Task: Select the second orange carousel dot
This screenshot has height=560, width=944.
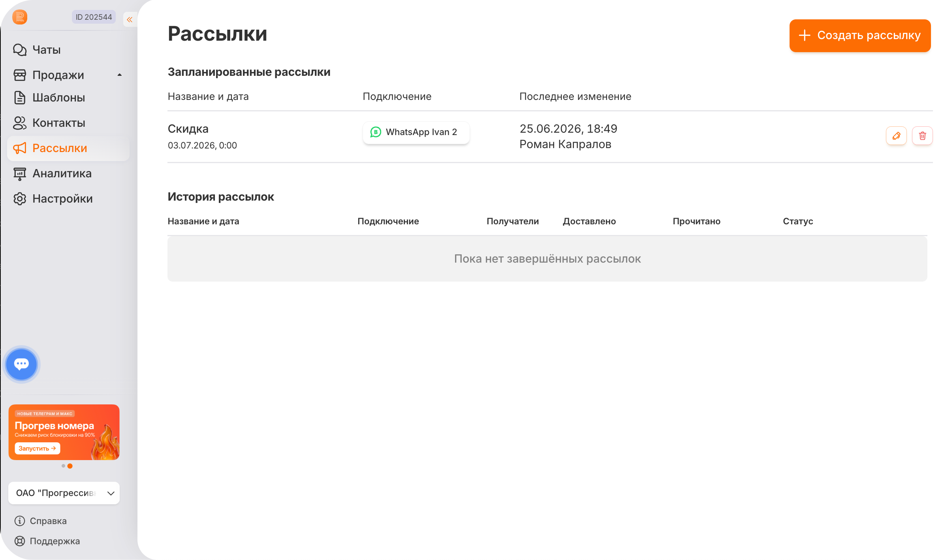Action: click(x=70, y=466)
